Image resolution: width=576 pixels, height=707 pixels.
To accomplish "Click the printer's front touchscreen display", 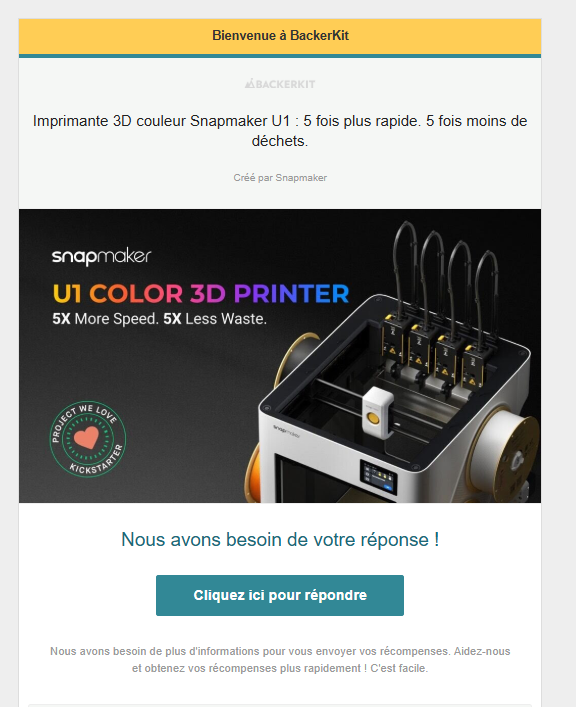I will 378,477.
